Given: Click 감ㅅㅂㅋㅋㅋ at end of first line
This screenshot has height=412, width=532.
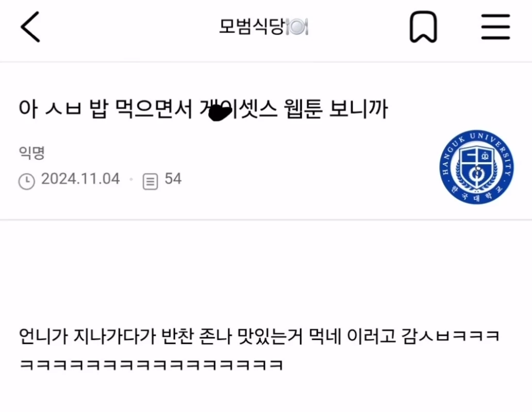Looking at the screenshot, I should pos(451,336).
